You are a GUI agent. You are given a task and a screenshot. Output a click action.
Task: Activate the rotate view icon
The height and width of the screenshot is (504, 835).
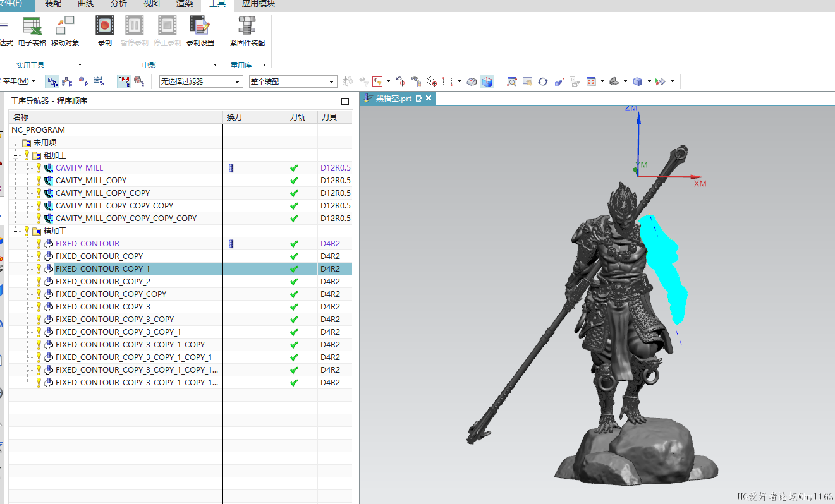tap(542, 81)
